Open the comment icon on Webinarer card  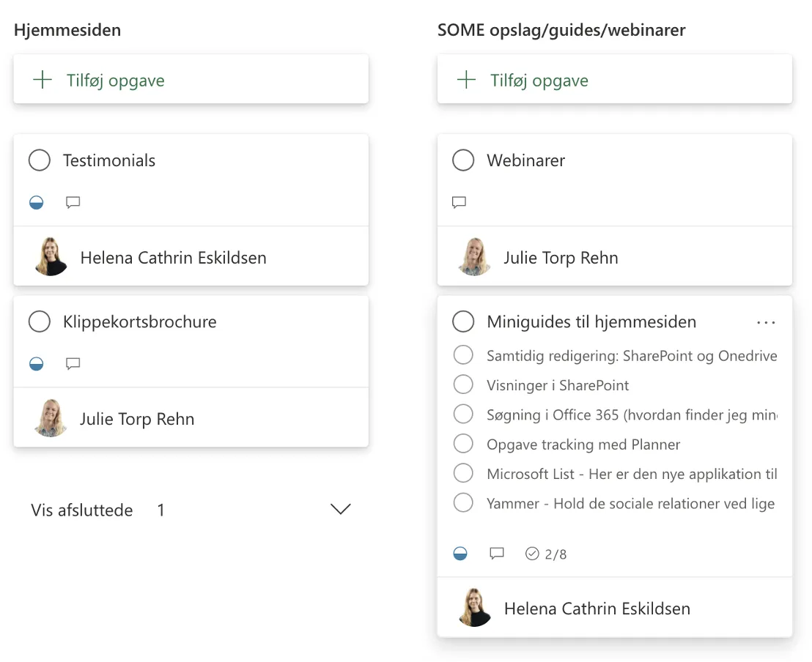point(459,202)
